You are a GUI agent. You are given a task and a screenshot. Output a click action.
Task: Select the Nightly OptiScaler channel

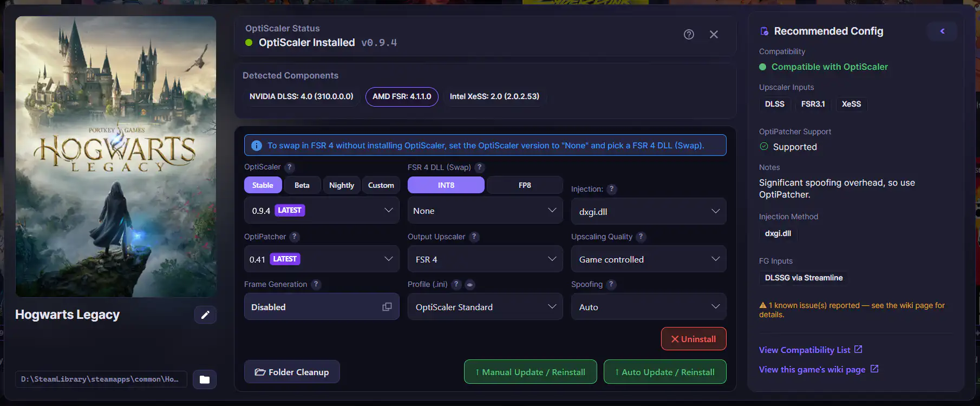tap(342, 185)
